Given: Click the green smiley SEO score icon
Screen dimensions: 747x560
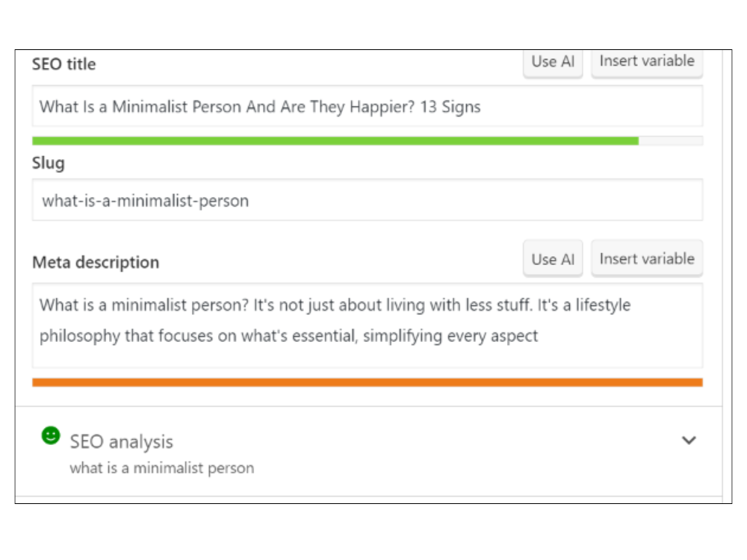Looking at the screenshot, I should click(x=51, y=435).
